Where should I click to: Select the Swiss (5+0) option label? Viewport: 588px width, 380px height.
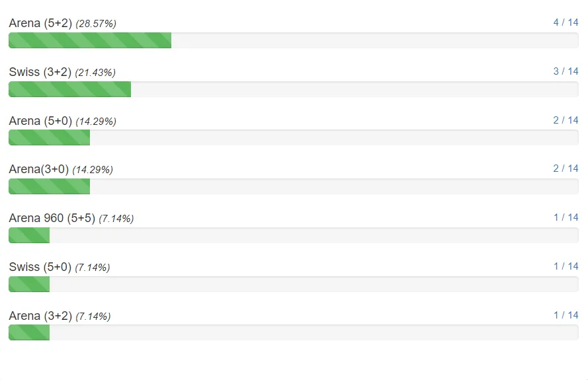(40, 267)
